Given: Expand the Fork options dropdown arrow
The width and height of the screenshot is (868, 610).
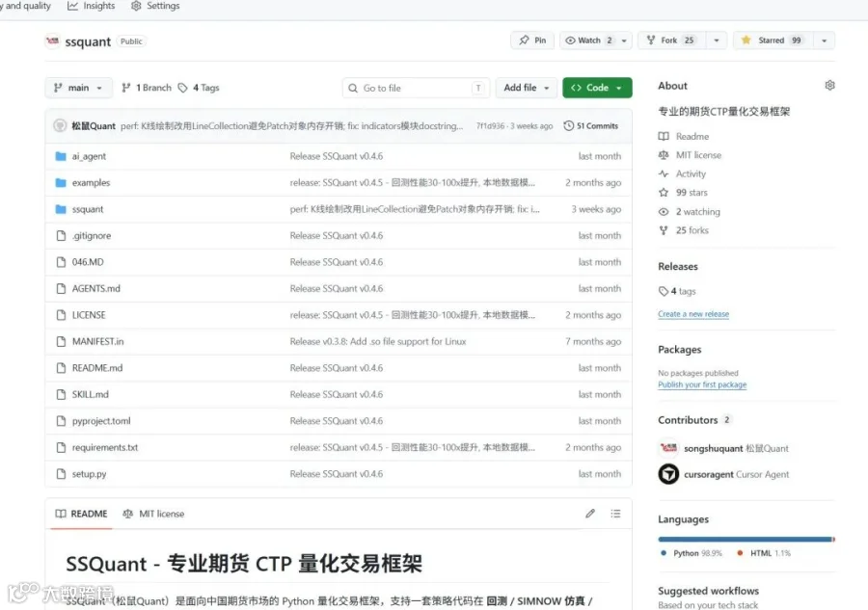Looking at the screenshot, I should (x=717, y=40).
